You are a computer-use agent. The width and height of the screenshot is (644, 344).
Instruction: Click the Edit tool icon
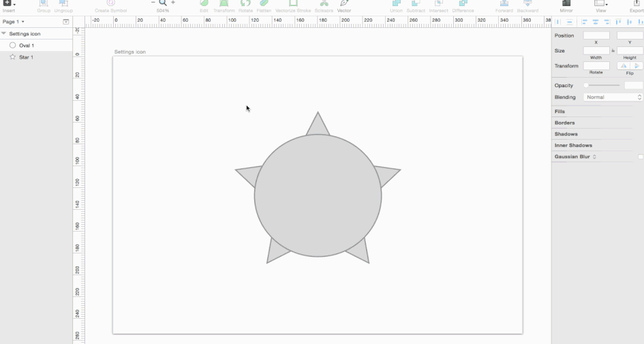click(x=204, y=3)
